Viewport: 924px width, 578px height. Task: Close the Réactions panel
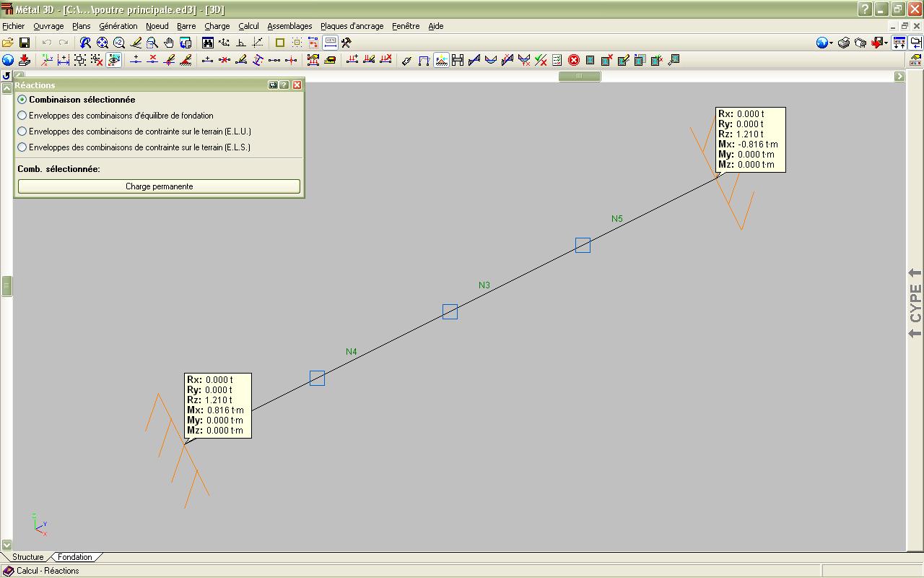point(297,85)
